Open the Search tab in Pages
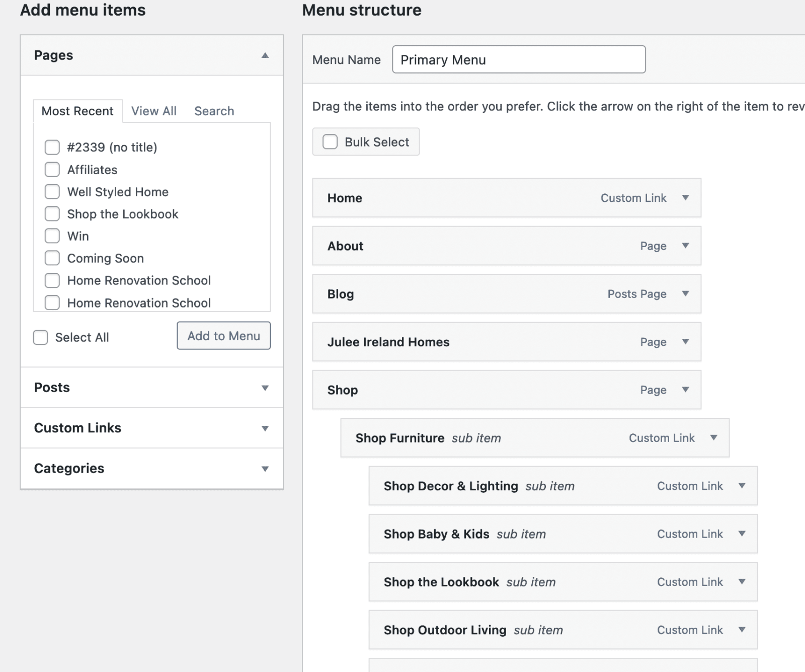 (214, 111)
